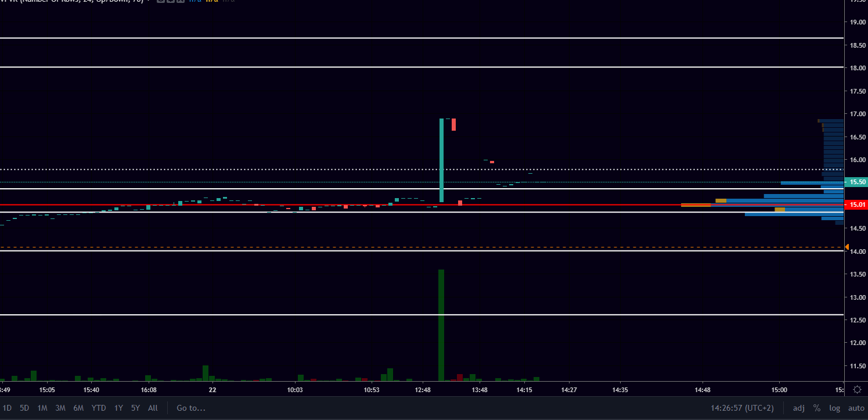Toggle auto scale mode
868x420 pixels.
[x=856, y=408]
